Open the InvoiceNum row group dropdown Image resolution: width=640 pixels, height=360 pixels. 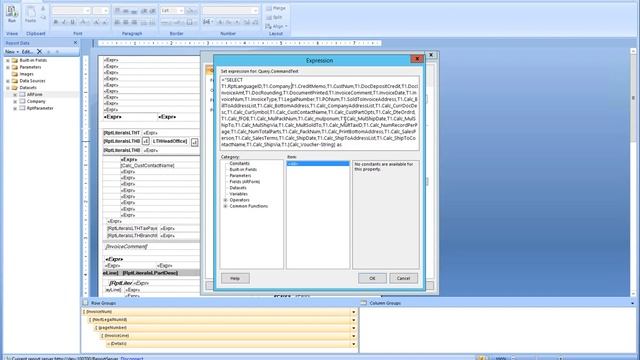pos(353,312)
